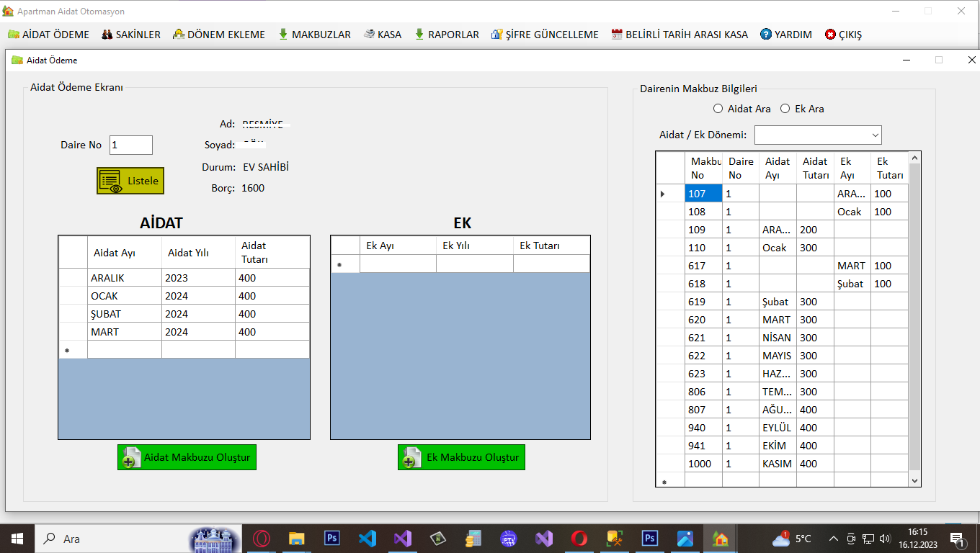Select the Ek Ara radio button
980x553 pixels.
785,109
